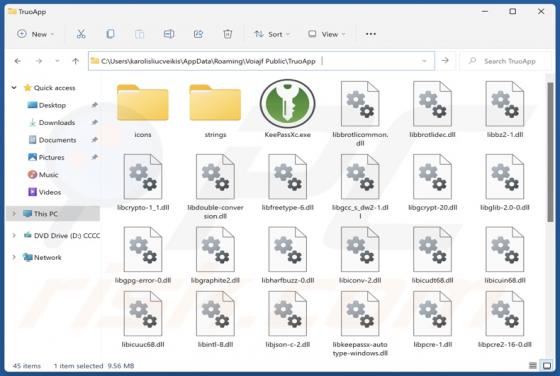Screen dimensions: 560x376
Task: Select libglib-2.0-0.dll file icon
Action: (505, 176)
